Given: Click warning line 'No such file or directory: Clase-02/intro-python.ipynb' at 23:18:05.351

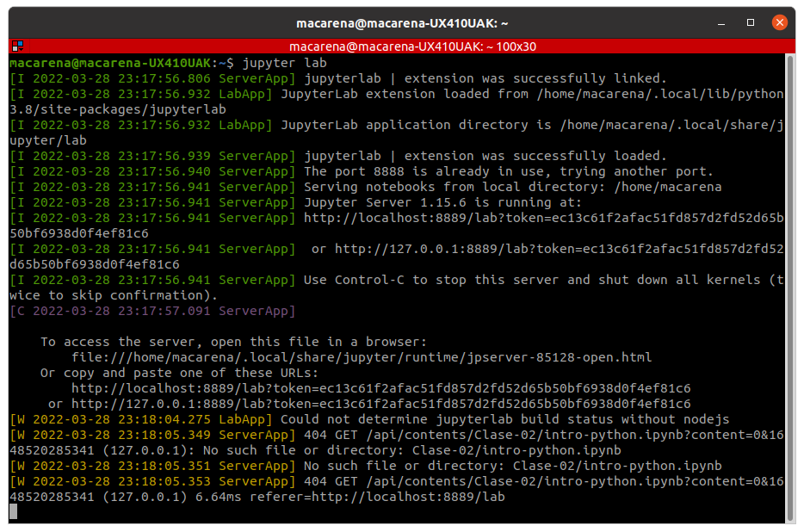Looking at the screenshot, I should click(513, 466).
